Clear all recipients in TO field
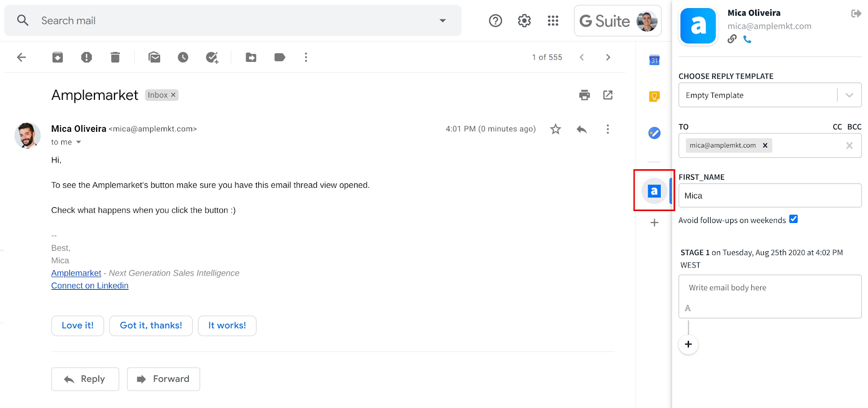 (x=849, y=145)
